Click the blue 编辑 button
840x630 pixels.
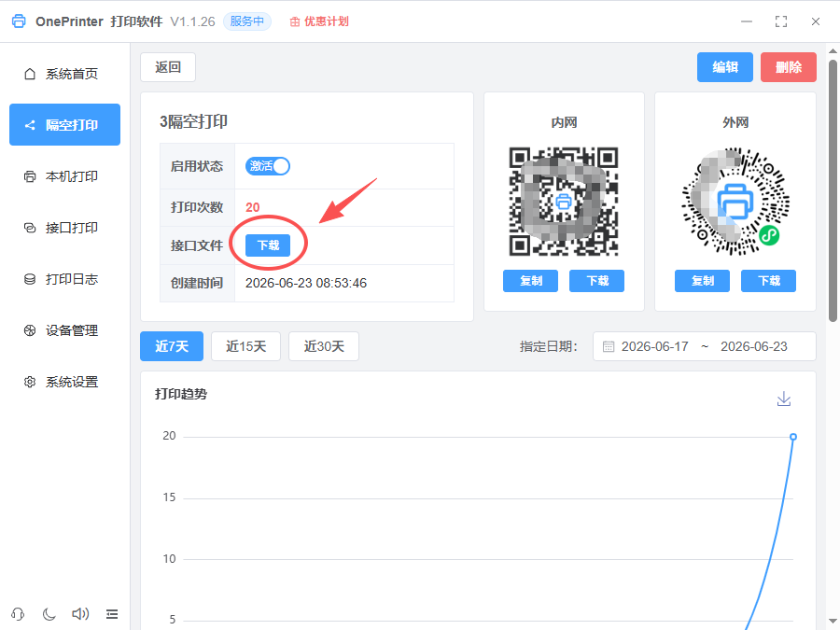[x=725, y=67]
